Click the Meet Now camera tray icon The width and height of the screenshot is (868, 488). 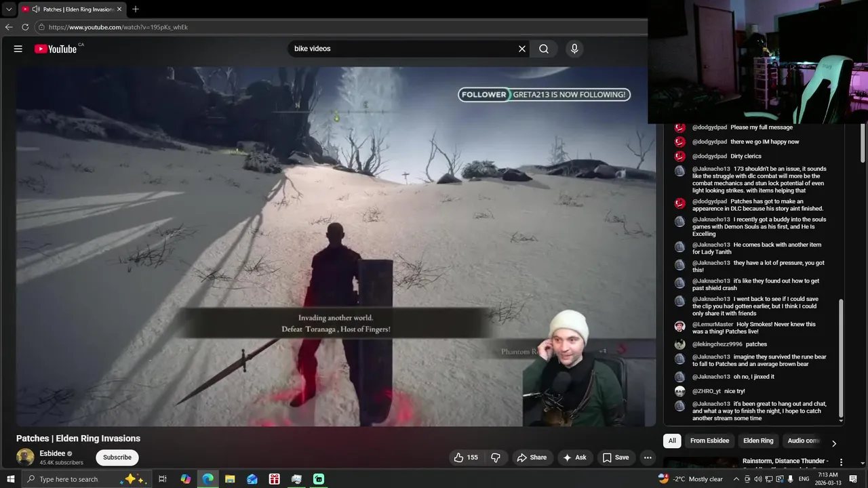tap(747, 479)
